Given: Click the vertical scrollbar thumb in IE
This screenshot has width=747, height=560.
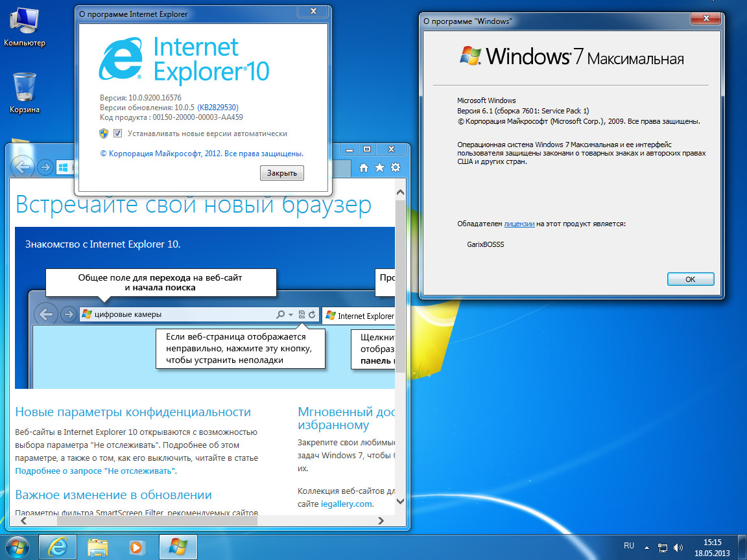Looking at the screenshot, I should click(x=400, y=286).
